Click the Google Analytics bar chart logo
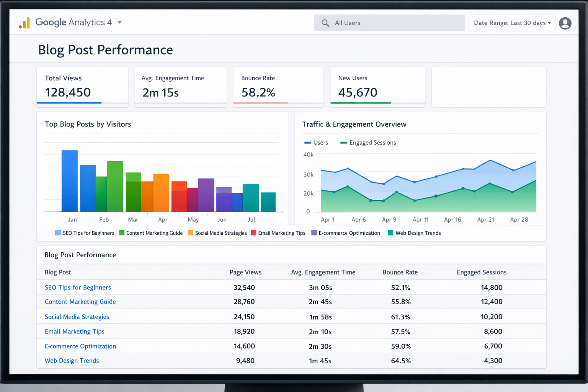The image size is (588, 392). [x=24, y=23]
